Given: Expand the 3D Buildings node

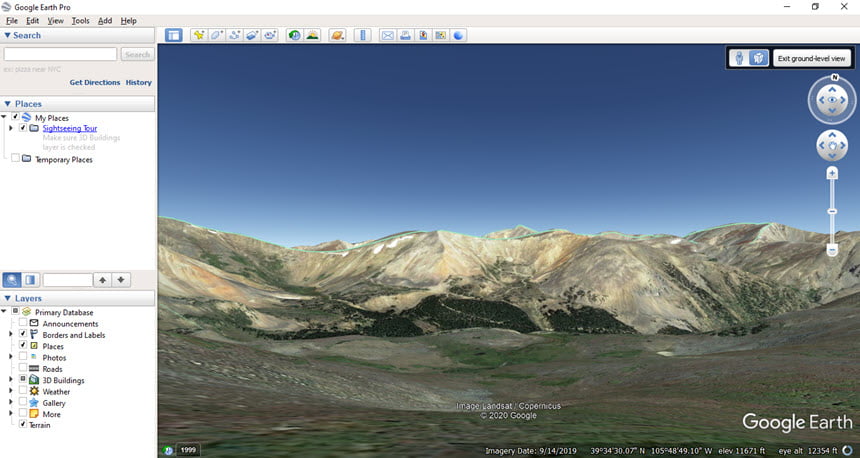Looking at the screenshot, I should point(10,379).
